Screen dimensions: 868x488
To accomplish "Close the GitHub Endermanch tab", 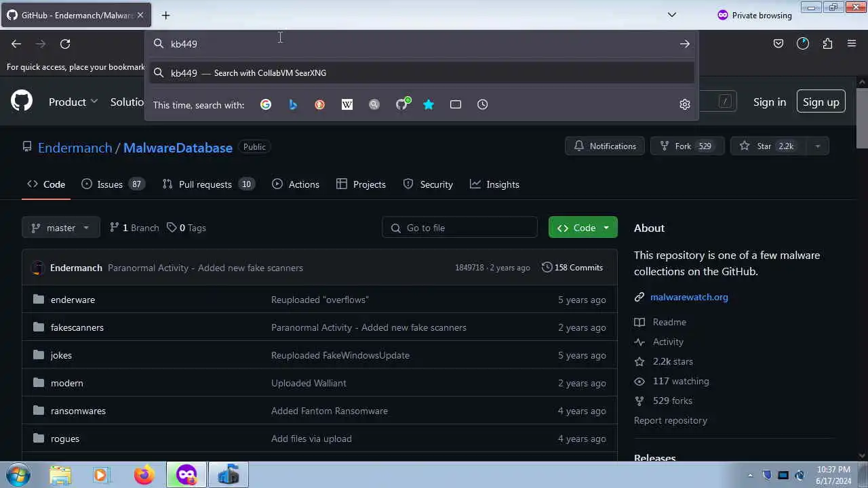I will pos(140,15).
